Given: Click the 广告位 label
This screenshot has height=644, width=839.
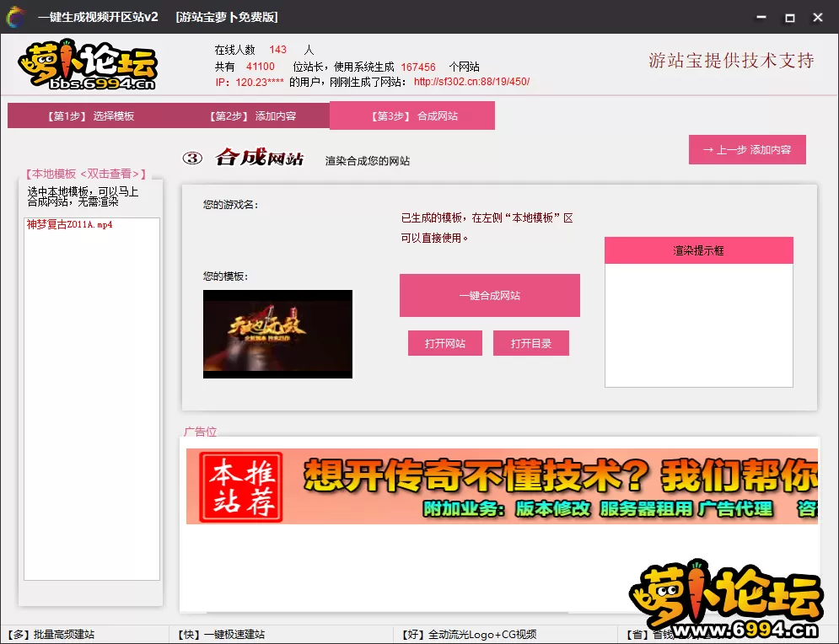Looking at the screenshot, I should pos(200,432).
